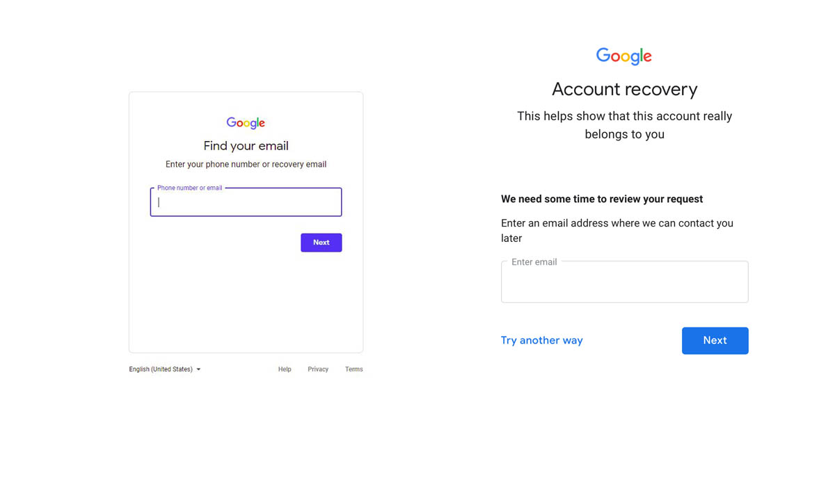Click the floating Phone number or email label
The image size is (835, 504).
(x=189, y=188)
